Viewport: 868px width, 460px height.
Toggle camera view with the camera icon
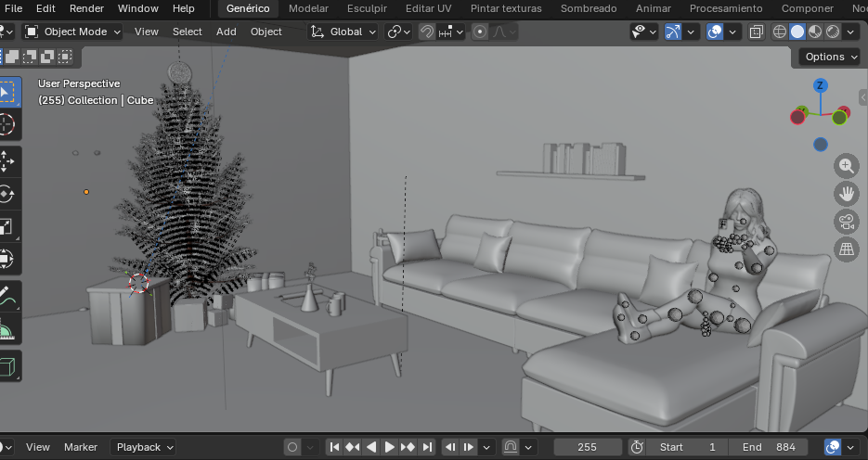[x=846, y=221]
